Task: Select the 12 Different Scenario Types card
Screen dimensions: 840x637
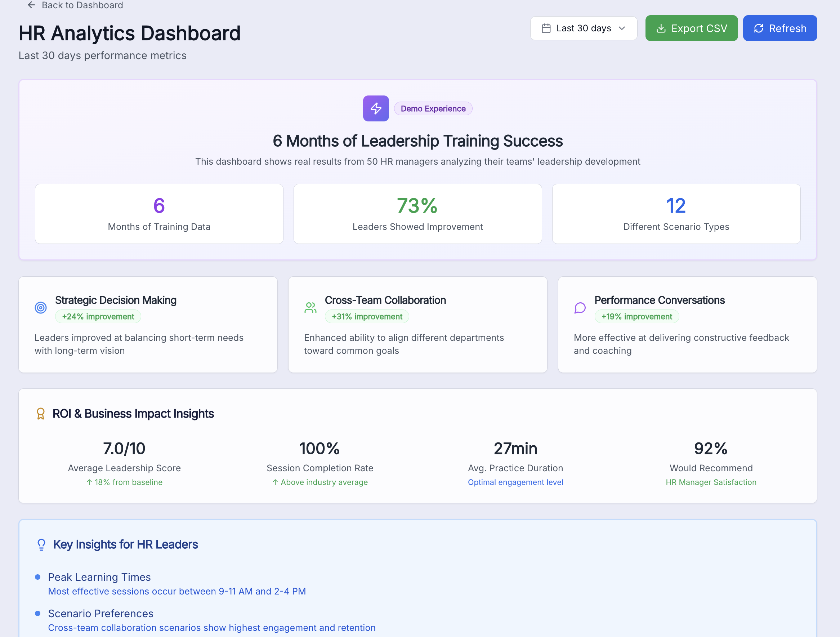Action: pos(676,214)
